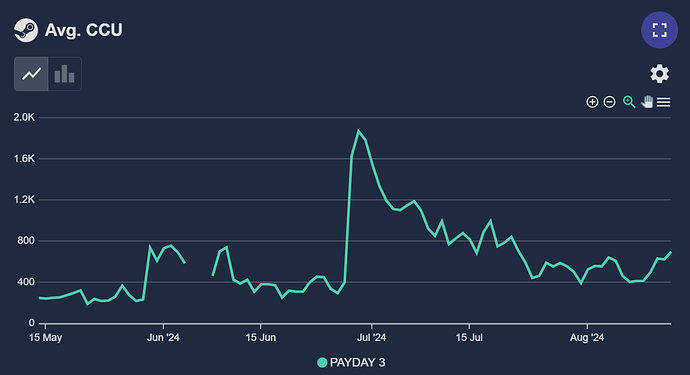Click PAYDAY 3 green legend marker
The width and height of the screenshot is (690, 375).
(322, 362)
